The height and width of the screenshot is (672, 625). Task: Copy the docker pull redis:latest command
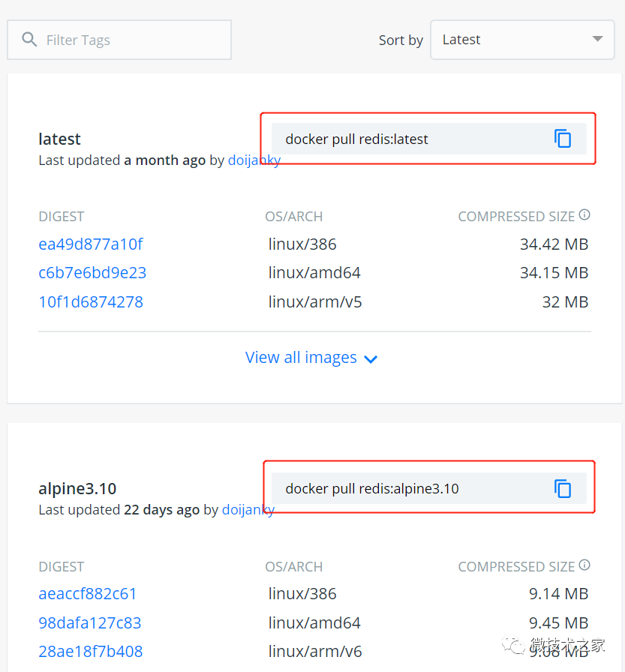(x=563, y=139)
